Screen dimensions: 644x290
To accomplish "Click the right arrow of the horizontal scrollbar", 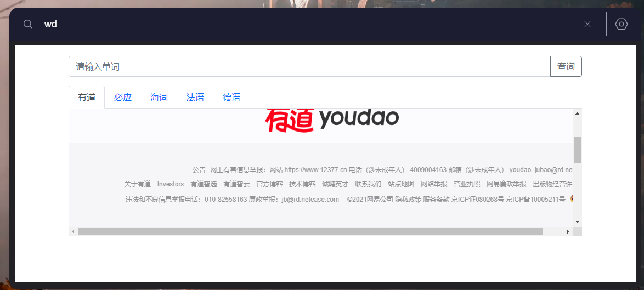I will [568, 232].
